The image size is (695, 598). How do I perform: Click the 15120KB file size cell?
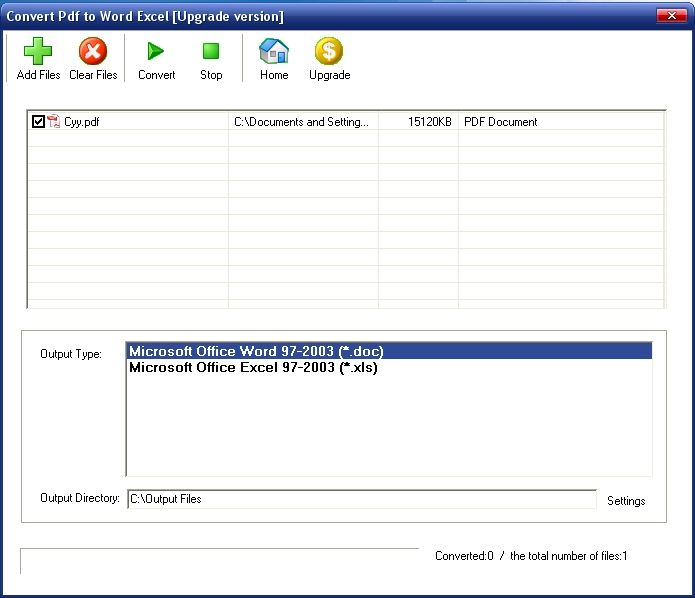[x=430, y=122]
